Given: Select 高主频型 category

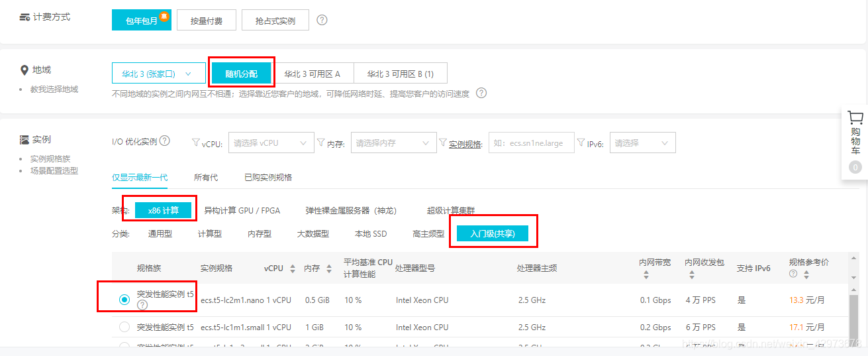Looking at the screenshot, I should pyautogui.click(x=428, y=233).
